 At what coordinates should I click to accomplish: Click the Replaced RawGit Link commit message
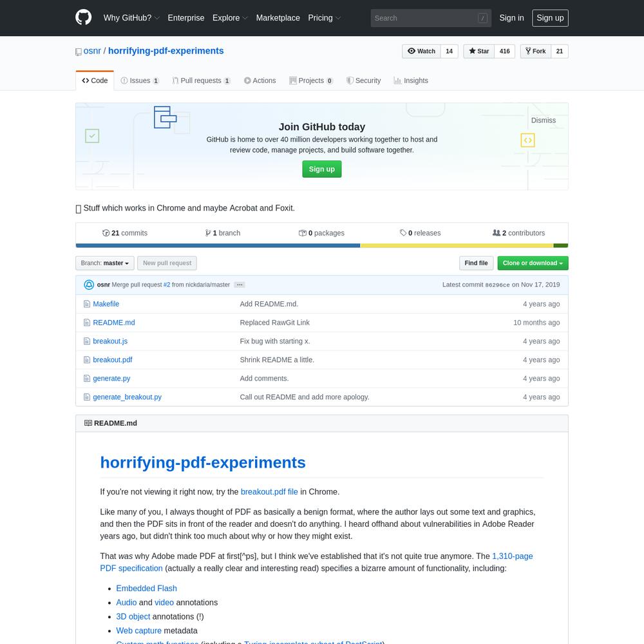275,323
